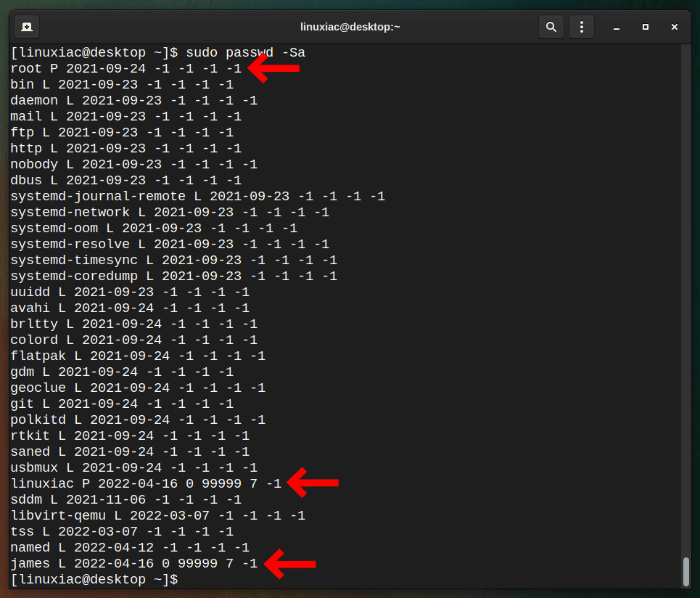This screenshot has height=598, width=700.
Task: Maximize the terminal window
Action: point(646,28)
